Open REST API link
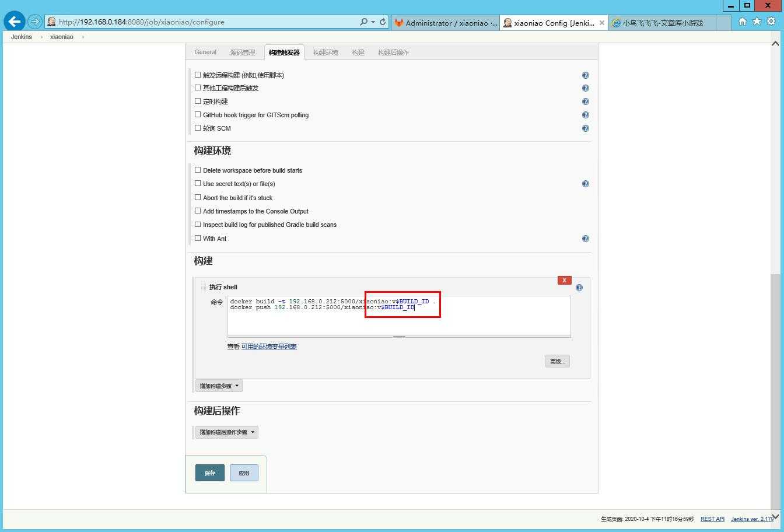 coord(712,519)
